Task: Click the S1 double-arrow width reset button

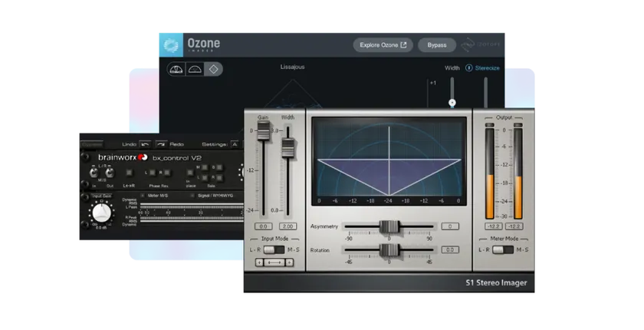Action: click(274, 262)
